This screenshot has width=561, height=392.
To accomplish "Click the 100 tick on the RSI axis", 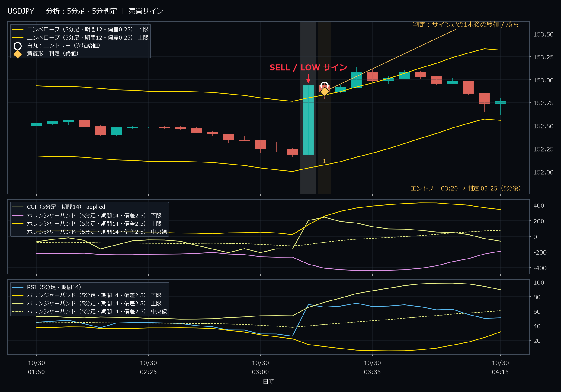I will pos(539,283).
